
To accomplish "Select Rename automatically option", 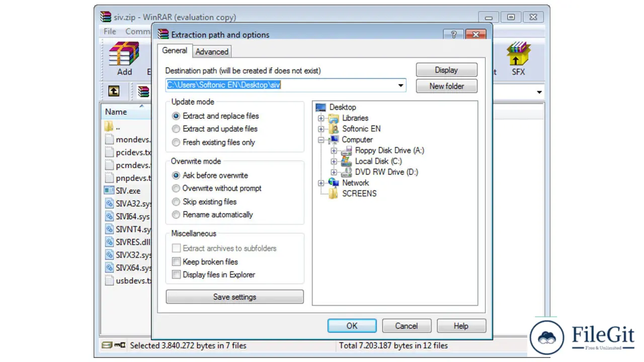I will 176,215.
